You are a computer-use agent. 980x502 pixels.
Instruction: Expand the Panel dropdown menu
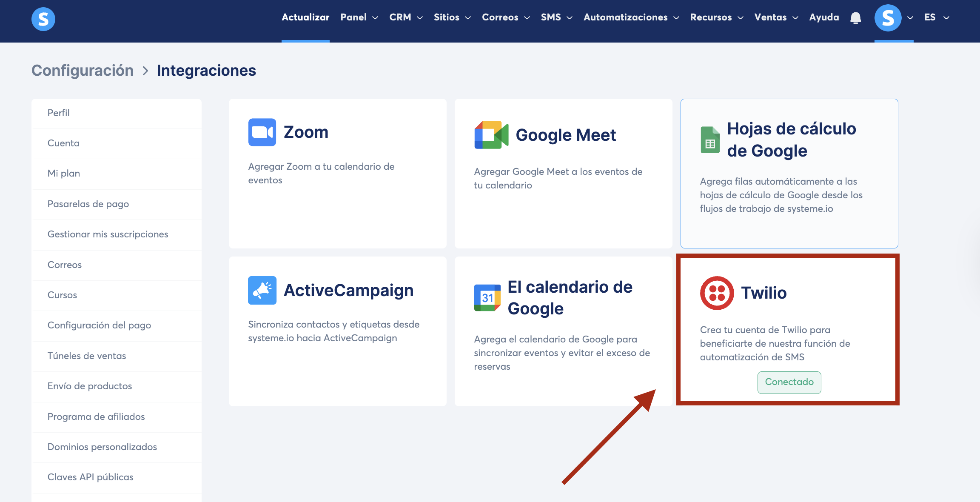(x=359, y=17)
